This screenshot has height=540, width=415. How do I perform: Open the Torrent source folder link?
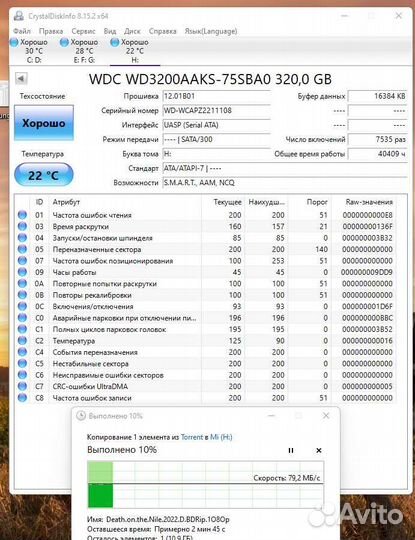click(x=192, y=437)
